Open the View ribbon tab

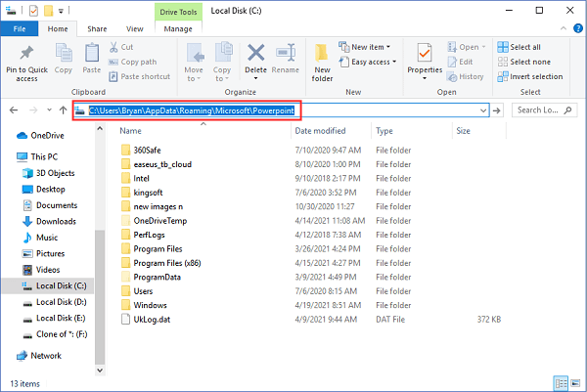tap(136, 29)
